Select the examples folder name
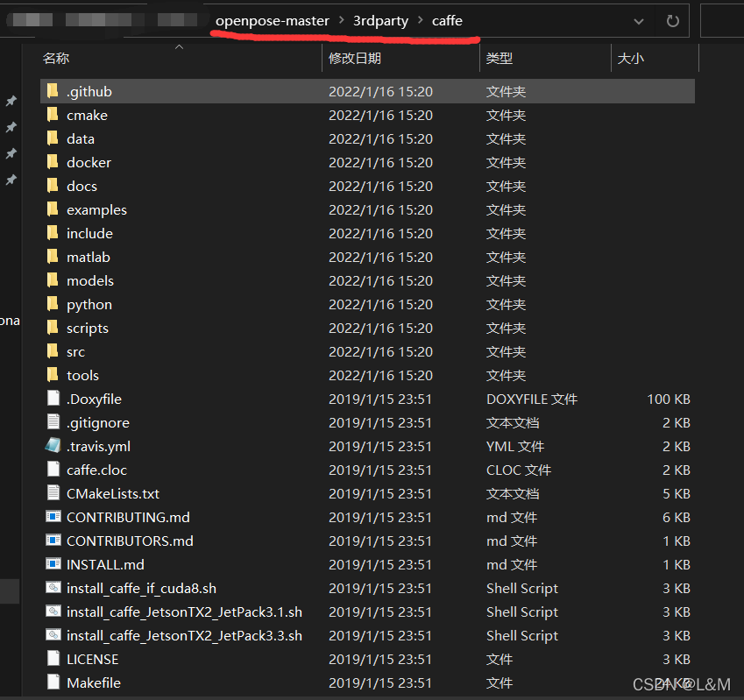 tap(96, 209)
